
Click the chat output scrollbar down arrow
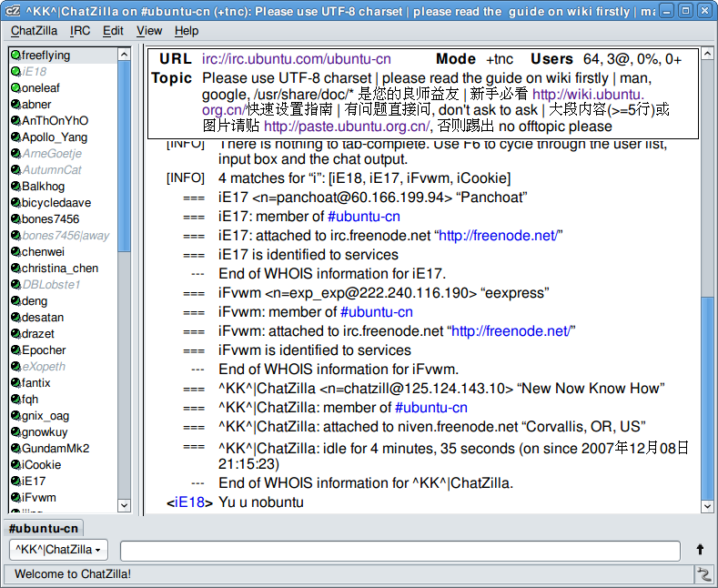click(707, 506)
